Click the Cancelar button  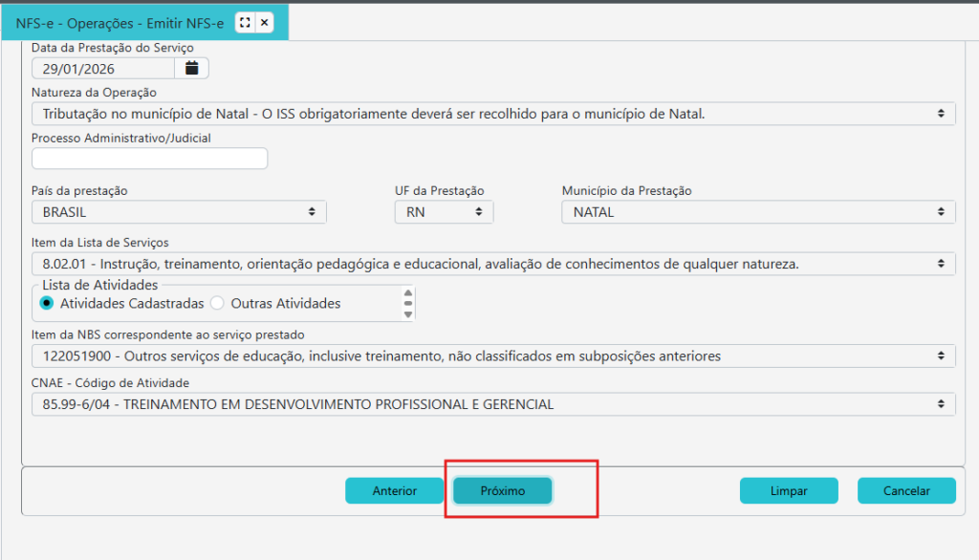(x=906, y=490)
